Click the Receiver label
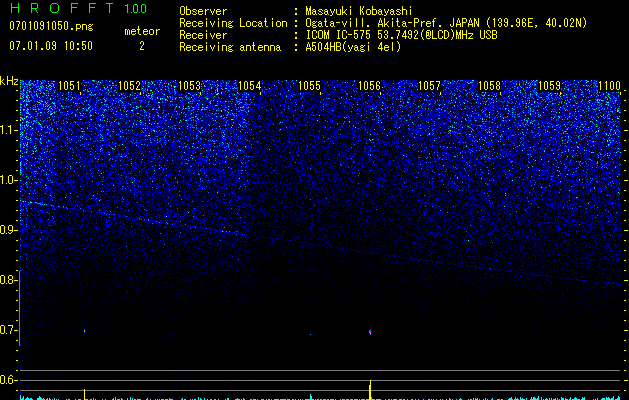The height and width of the screenshot is (400, 629). (x=203, y=35)
